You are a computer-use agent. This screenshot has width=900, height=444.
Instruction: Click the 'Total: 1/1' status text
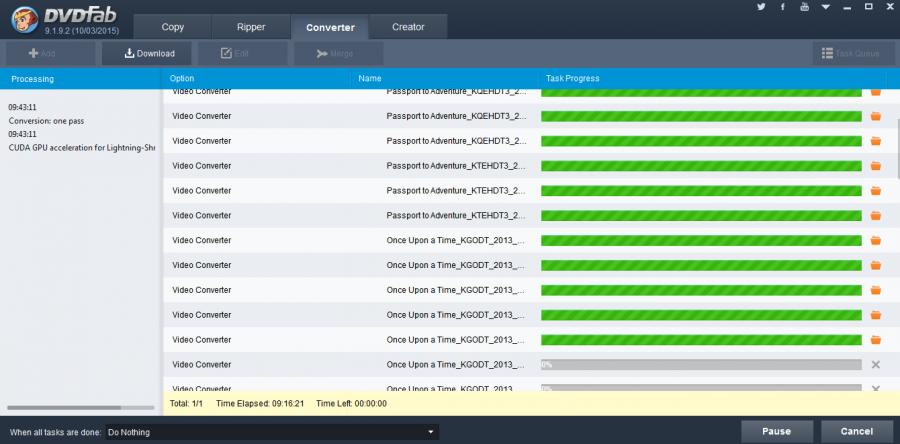[187, 404]
